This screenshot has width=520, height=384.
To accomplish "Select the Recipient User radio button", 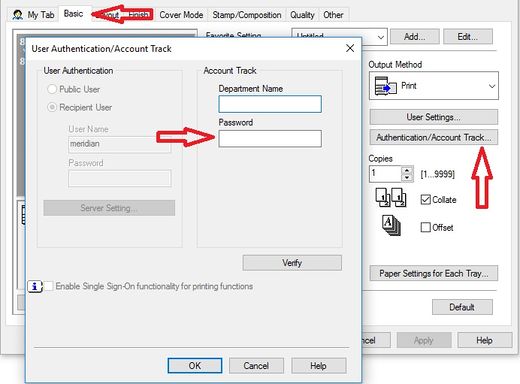I will pyautogui.click(x=52, y=107).
